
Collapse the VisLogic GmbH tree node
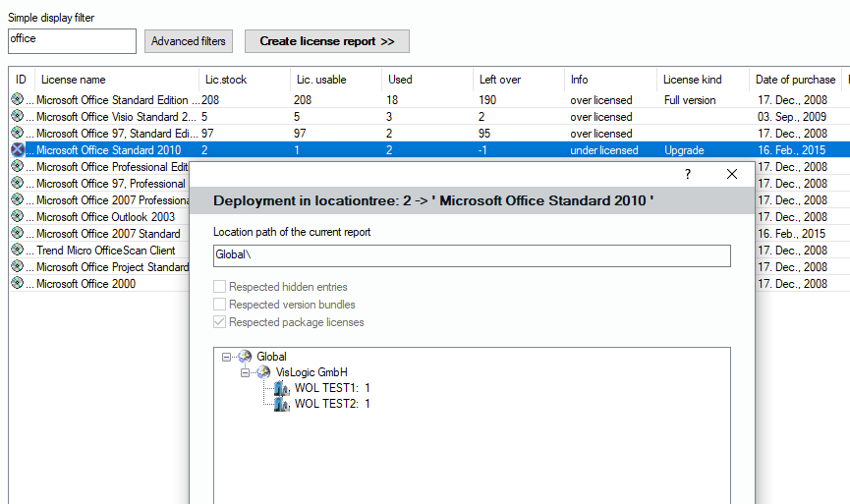246,372
